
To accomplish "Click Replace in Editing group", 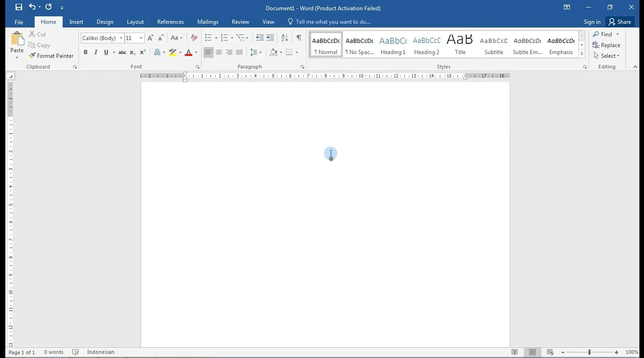I will (x=606, y=45).
